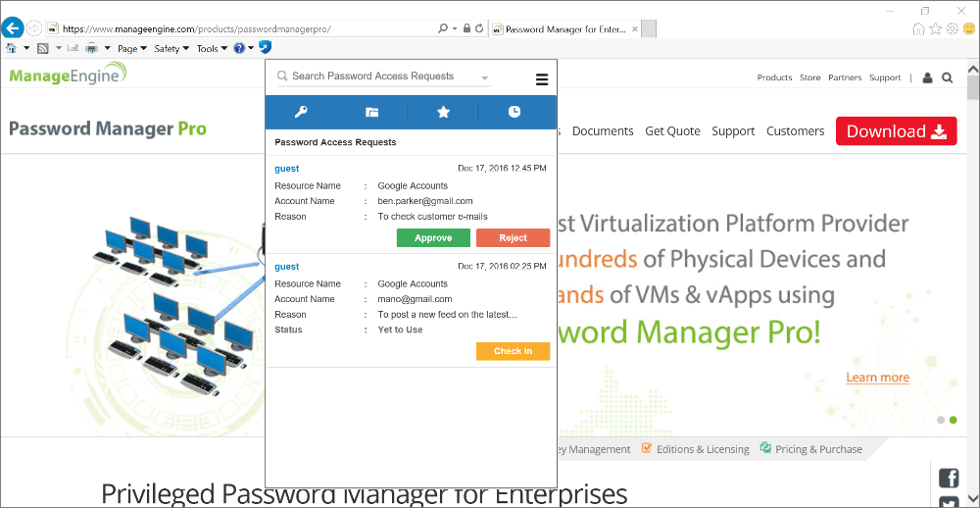Click the website search magnifier icon
This screenshot has width=980, height=508.
coord(947,78)
